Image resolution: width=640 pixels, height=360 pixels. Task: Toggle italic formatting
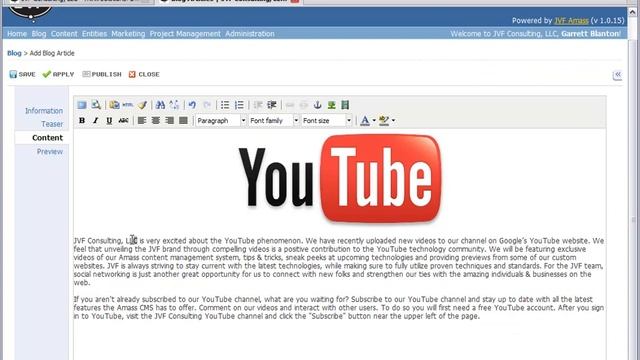point(96,120)
